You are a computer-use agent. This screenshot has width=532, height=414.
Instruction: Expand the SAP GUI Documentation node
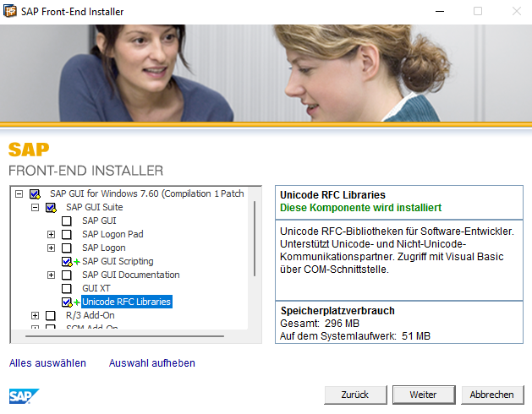pyautogui.click(x=51, y=275)
